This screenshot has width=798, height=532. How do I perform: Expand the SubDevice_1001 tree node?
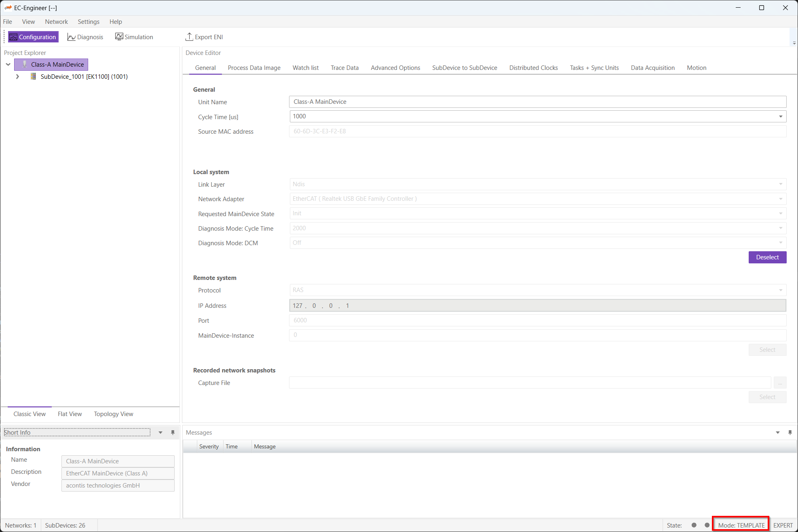coord(17,76)
